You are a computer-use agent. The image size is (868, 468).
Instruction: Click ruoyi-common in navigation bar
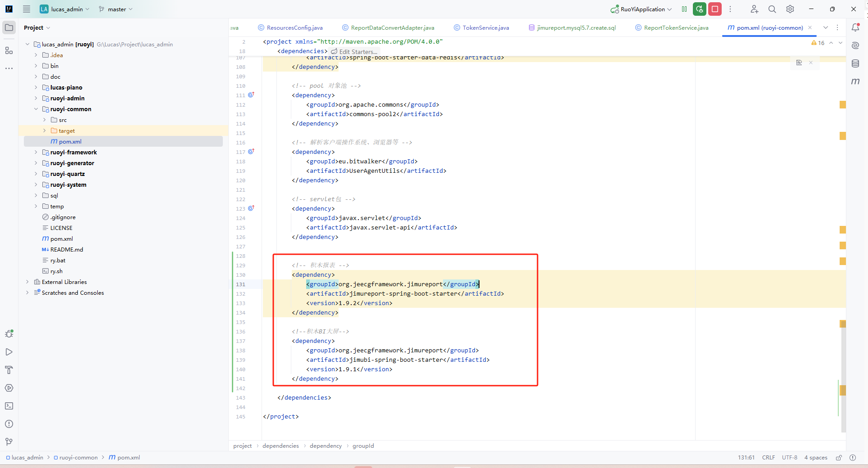pos(76,457)
